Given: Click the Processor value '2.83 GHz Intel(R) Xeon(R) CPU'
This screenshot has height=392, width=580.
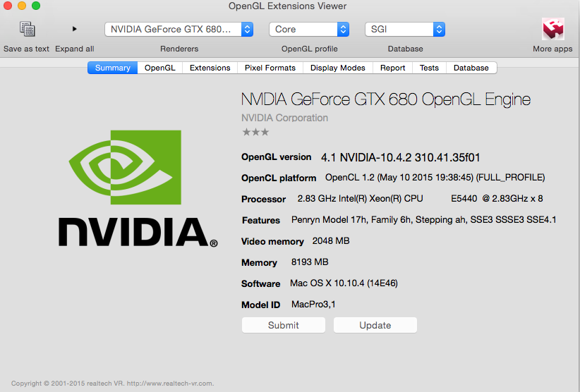Looking at the screenshot, I should (x=360, y=199).
